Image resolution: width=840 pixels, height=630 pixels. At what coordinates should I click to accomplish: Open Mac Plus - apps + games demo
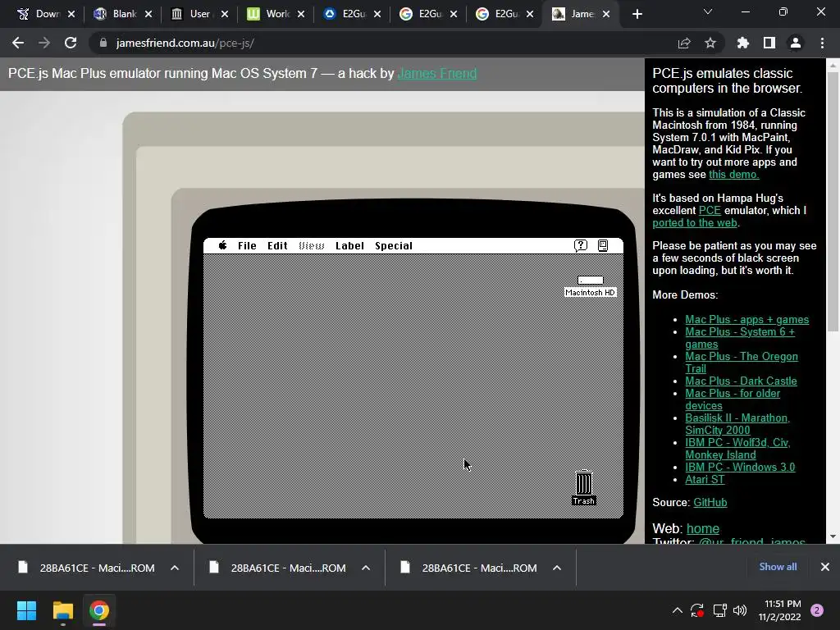click(x=746, y=319)
